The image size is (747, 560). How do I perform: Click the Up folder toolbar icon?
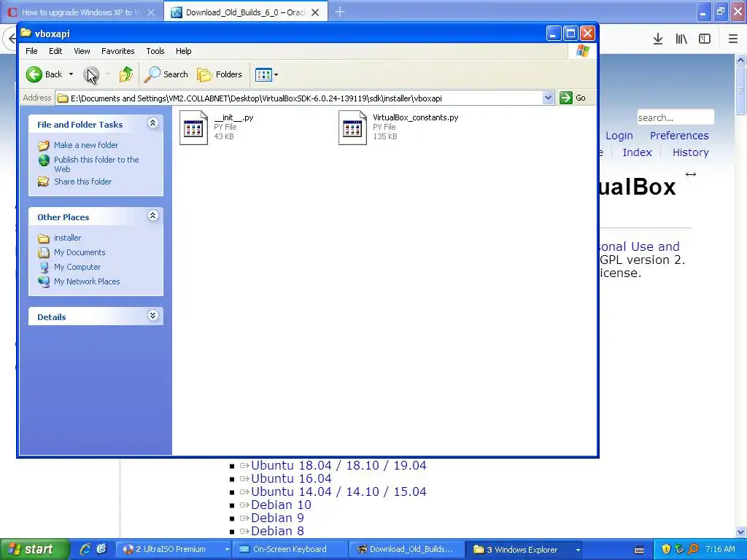(126, 74)
